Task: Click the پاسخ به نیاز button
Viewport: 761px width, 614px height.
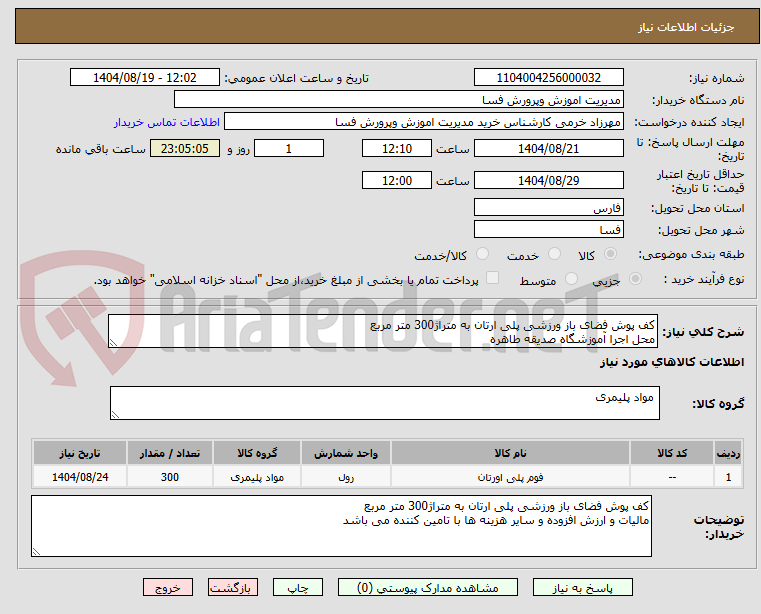Action: pos(582,587)
